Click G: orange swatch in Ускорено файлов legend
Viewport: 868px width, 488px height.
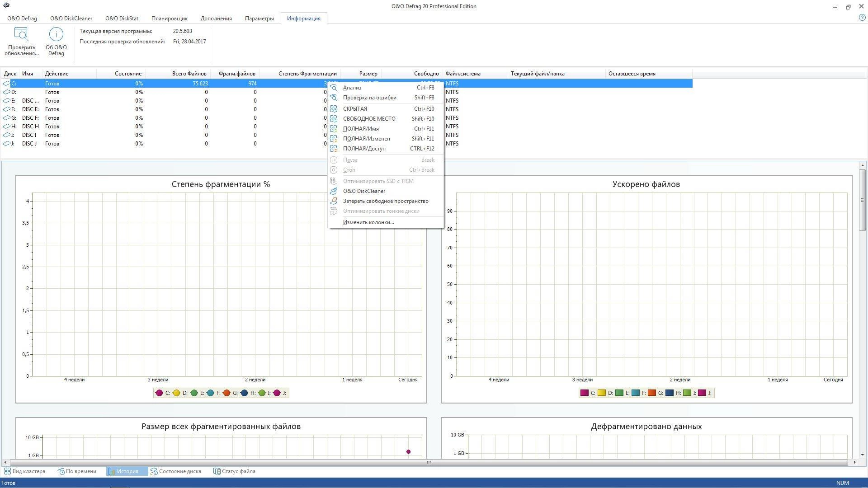(651, 393)
